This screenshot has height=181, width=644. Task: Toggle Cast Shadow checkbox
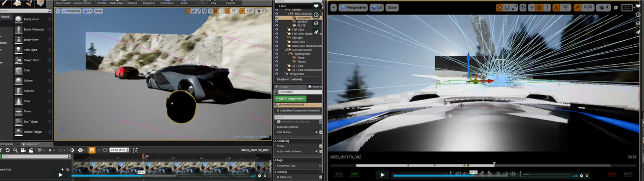tap(320, 132)
